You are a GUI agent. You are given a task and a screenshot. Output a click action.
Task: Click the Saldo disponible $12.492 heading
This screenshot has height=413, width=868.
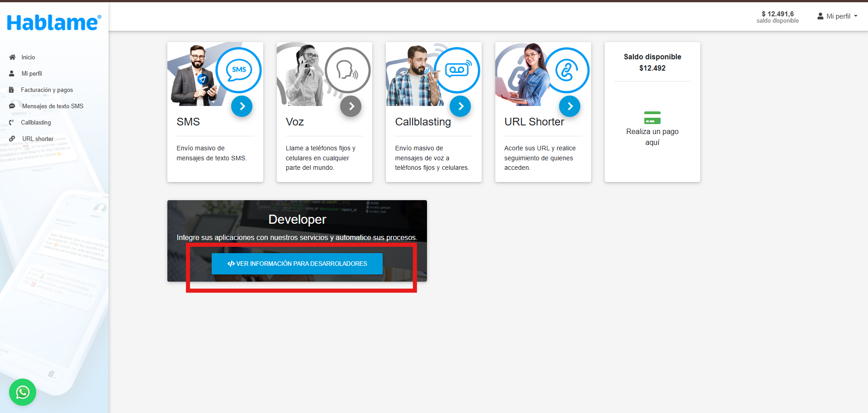point(652,62)
